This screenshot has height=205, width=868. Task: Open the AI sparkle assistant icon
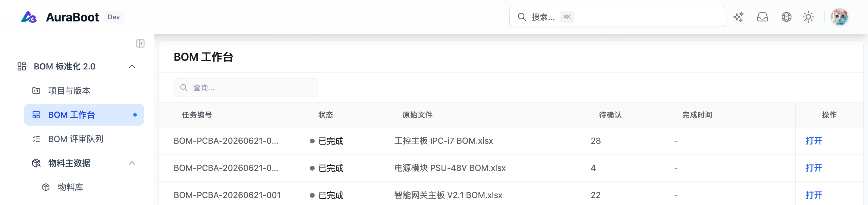click(x=738, y=17)
